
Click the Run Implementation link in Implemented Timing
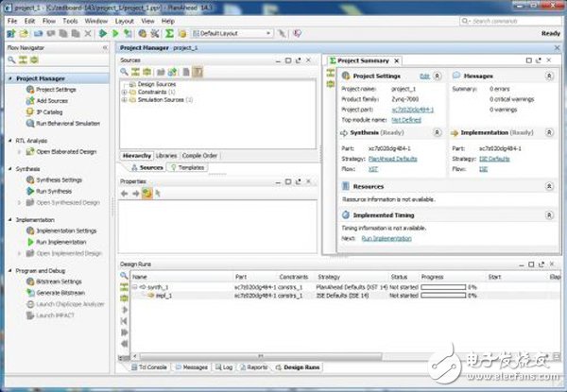tap(387, 239)
